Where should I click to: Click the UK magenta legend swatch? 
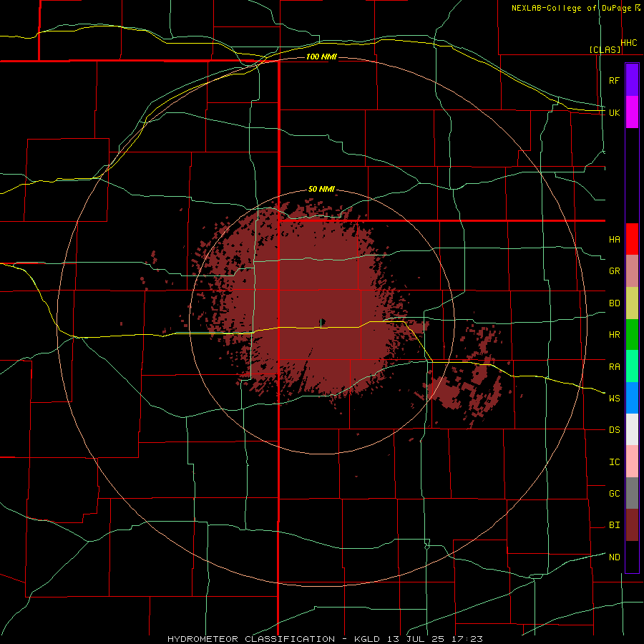coord(632,112)
